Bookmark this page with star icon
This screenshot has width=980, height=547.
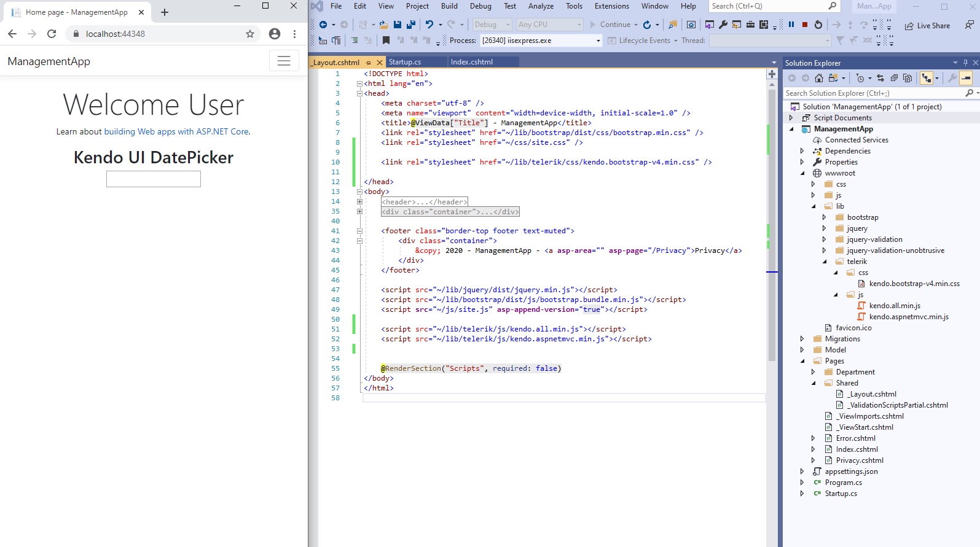(250, 34)
